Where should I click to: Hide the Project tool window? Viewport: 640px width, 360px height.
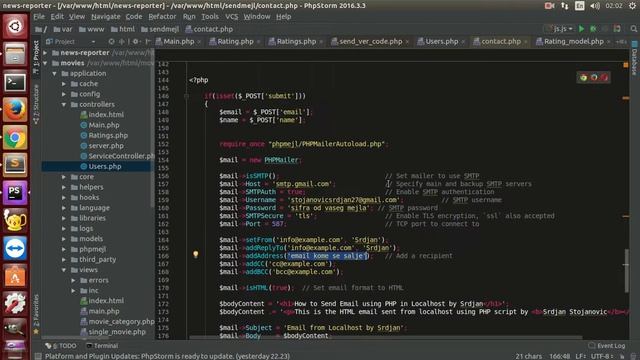click(x=148, y=42)
